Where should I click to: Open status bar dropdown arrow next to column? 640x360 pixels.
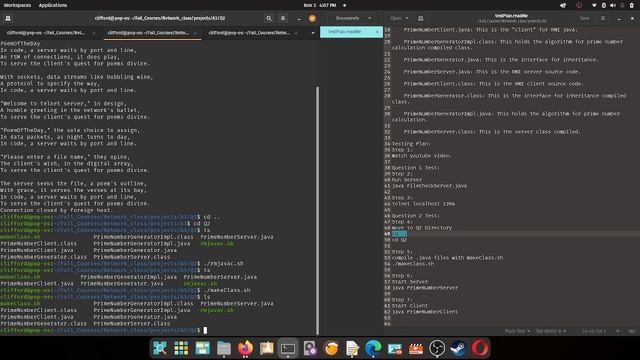[618, 331]
